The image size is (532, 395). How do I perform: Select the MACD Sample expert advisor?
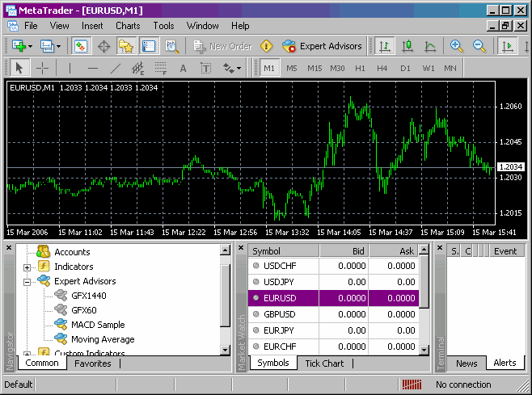tap(90, 325)
